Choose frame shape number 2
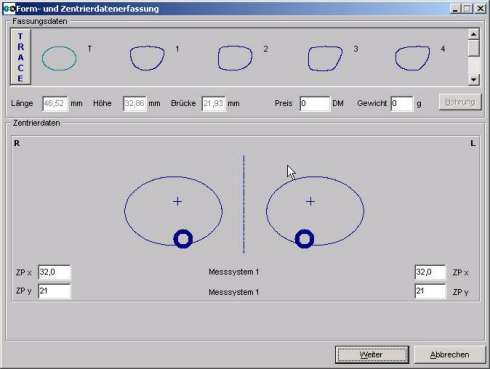The image size is (490, 369). pos(235,58)
